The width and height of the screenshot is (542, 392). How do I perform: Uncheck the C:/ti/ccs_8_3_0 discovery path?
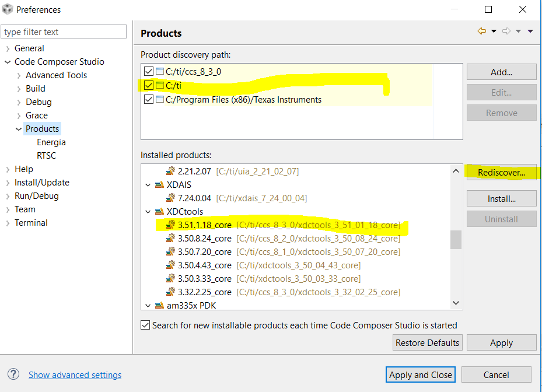(149, 71)
